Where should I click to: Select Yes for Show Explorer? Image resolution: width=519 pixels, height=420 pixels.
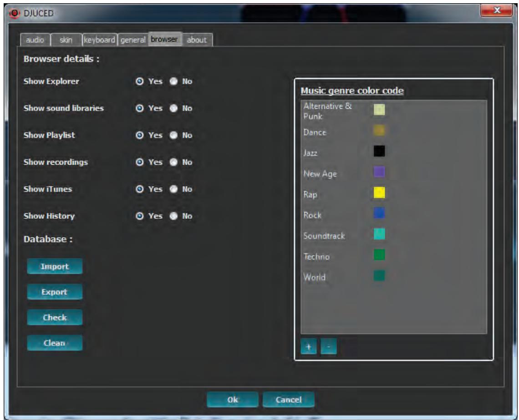coord(140,81)
